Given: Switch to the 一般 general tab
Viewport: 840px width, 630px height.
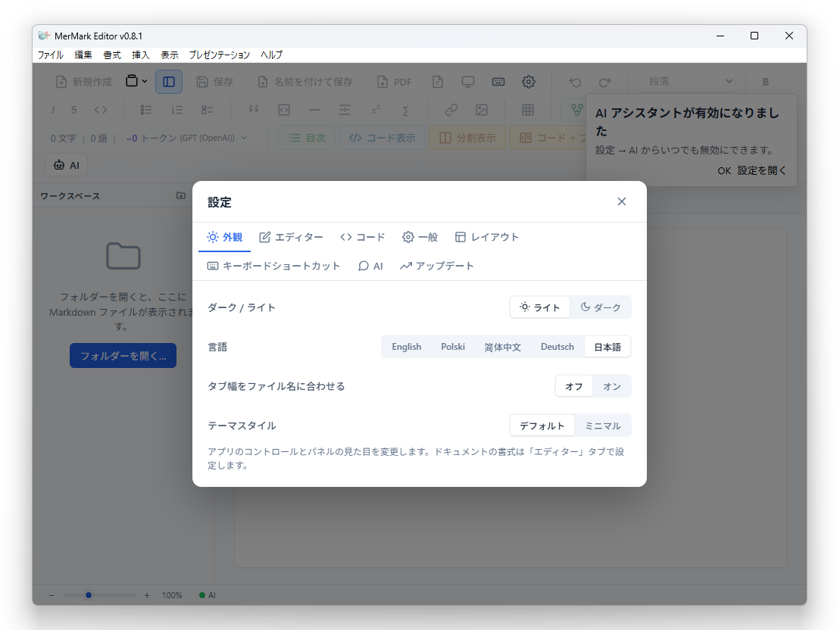Looking at the screenshot, I should pyautogui.click(x=420, y=237).
